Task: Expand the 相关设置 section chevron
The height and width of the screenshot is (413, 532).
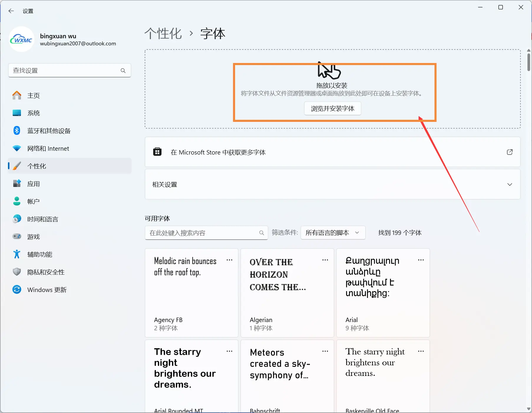Action: pos(510,185)
